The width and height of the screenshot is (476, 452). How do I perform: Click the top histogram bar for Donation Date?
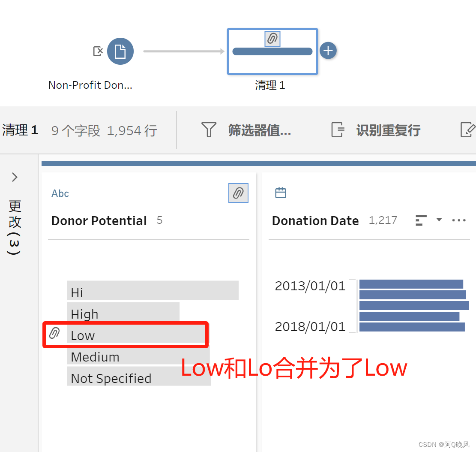pos(411,284)
